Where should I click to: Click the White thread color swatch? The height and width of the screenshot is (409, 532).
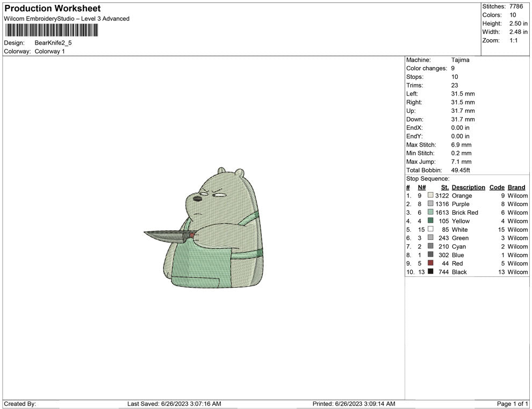(x=430, y=229)
